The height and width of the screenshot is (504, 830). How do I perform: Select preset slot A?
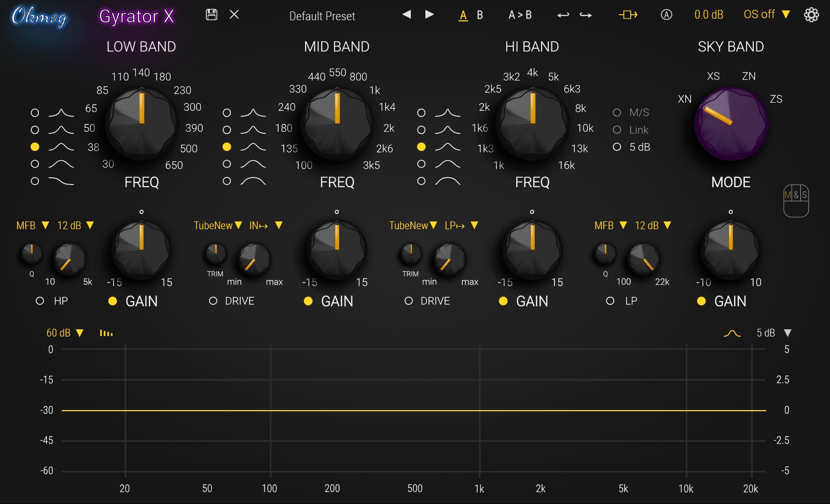(x=463, y=15)
